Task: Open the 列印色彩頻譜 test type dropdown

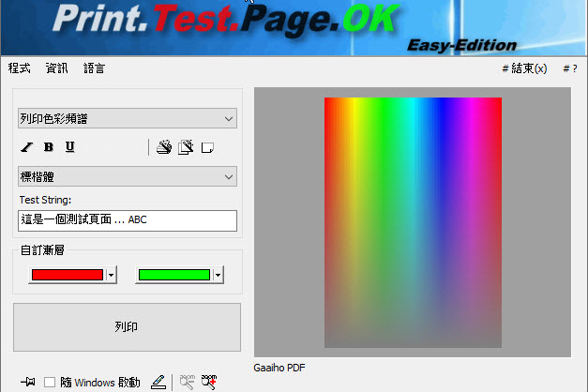Action: pos(128,118)
